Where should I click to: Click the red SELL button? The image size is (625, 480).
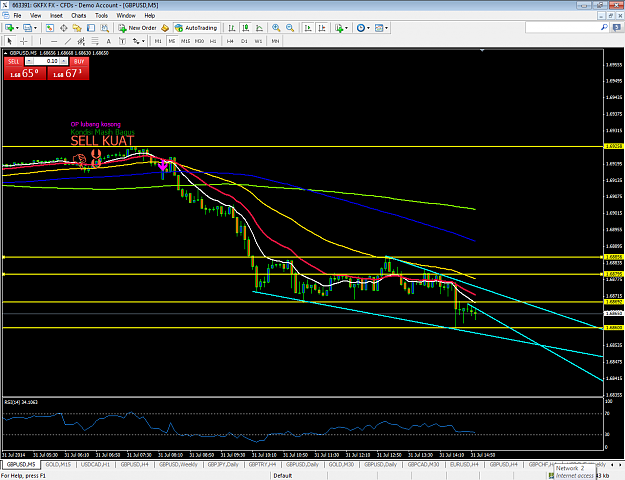(14, 61)
